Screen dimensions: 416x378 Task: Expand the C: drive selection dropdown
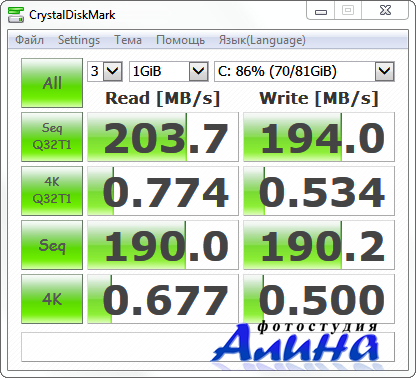(x=385, y=71)
